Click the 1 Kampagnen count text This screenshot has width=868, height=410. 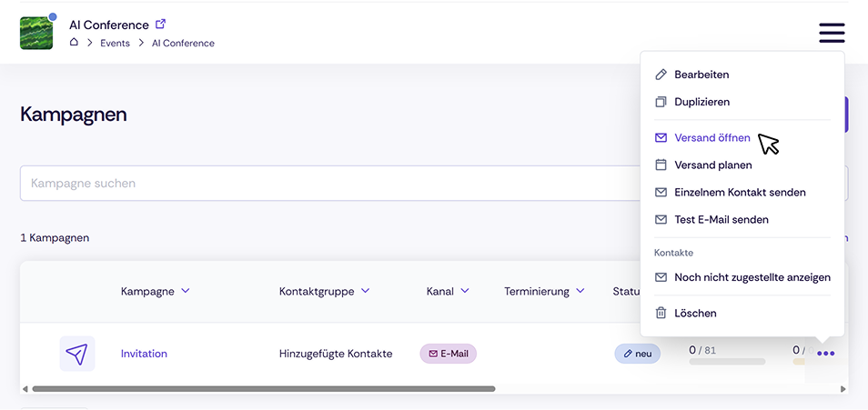(55, 238)
